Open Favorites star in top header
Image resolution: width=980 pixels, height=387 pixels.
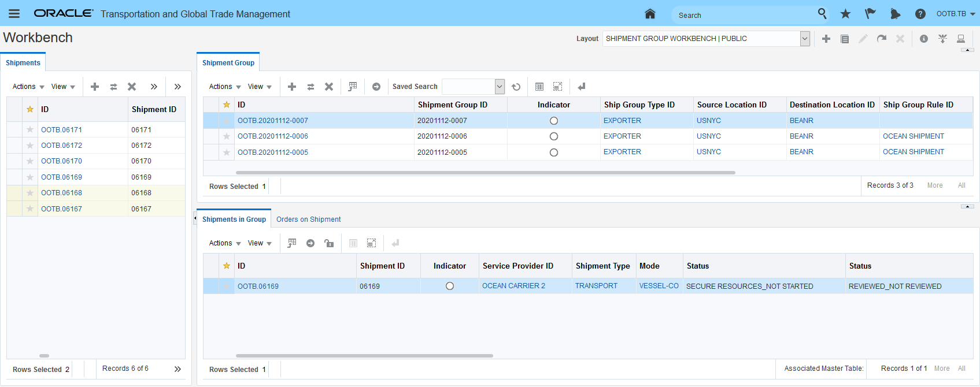point(845,14)
